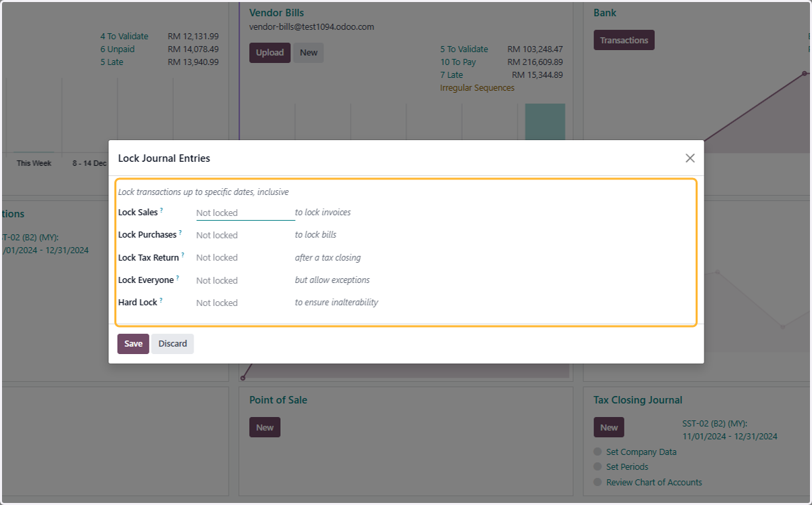Click the Lock Purchases label

click(148, 235)
